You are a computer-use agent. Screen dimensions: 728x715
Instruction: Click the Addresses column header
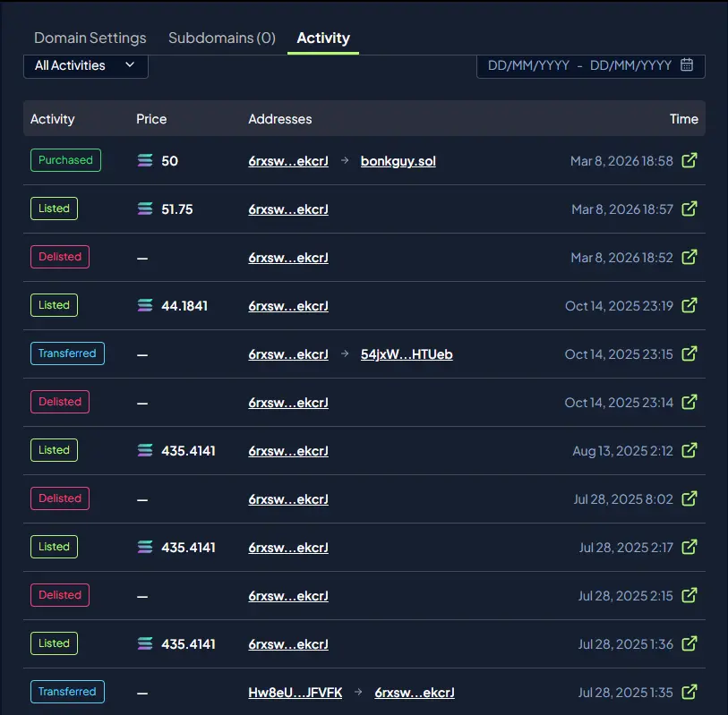point(280,119)
